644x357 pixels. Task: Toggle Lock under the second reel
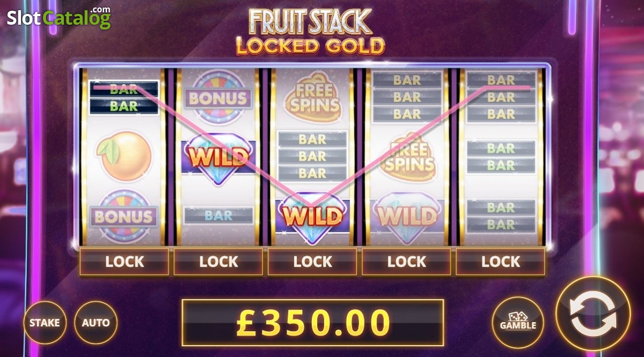(218, 261)
